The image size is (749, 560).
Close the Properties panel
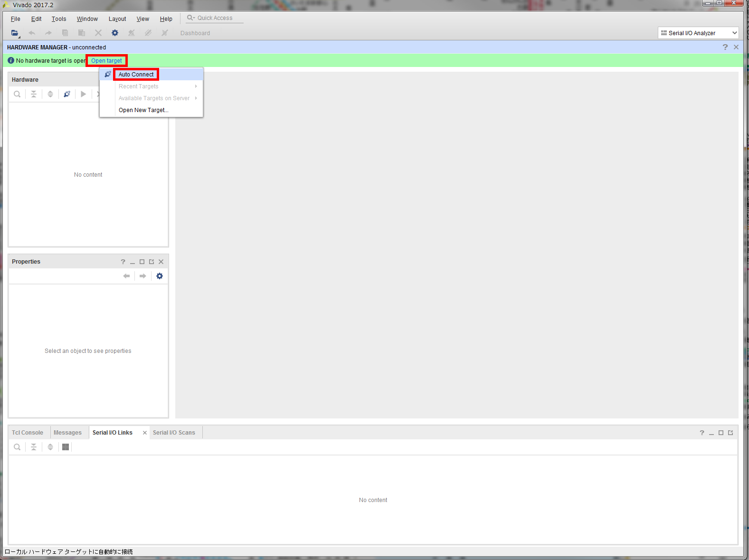161,262
